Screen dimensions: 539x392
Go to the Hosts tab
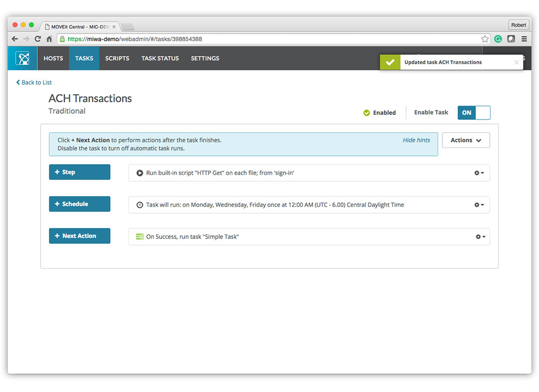tap(53, 58)
